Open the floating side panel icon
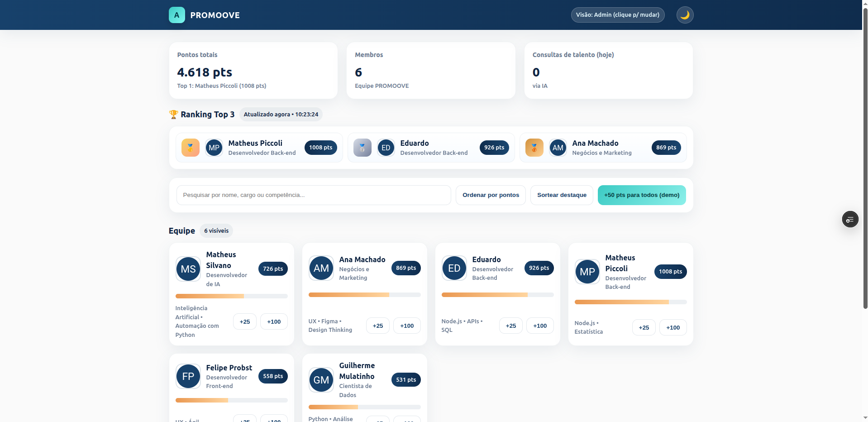The image size is (868, 422). 850,220
